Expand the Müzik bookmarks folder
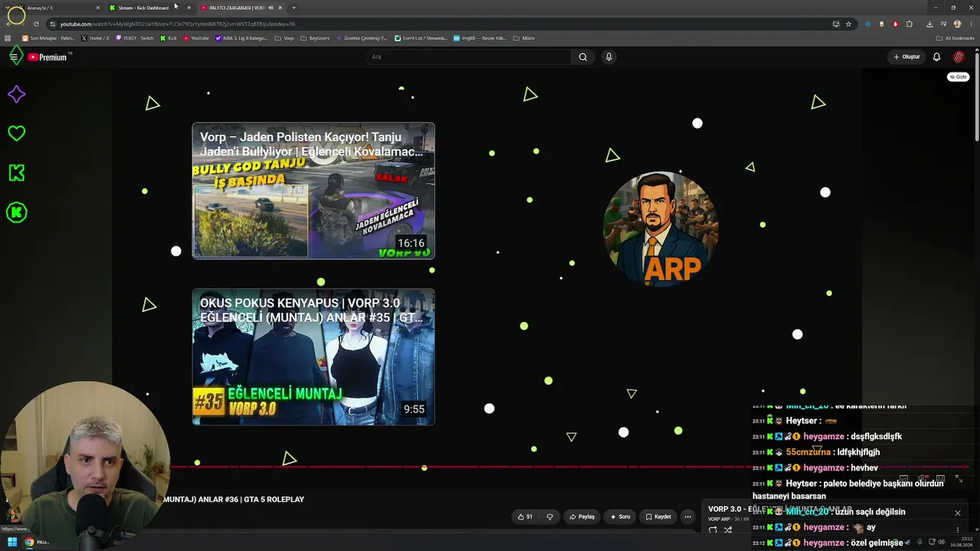This screenshot has width=980, height=551. coord(524,37)
